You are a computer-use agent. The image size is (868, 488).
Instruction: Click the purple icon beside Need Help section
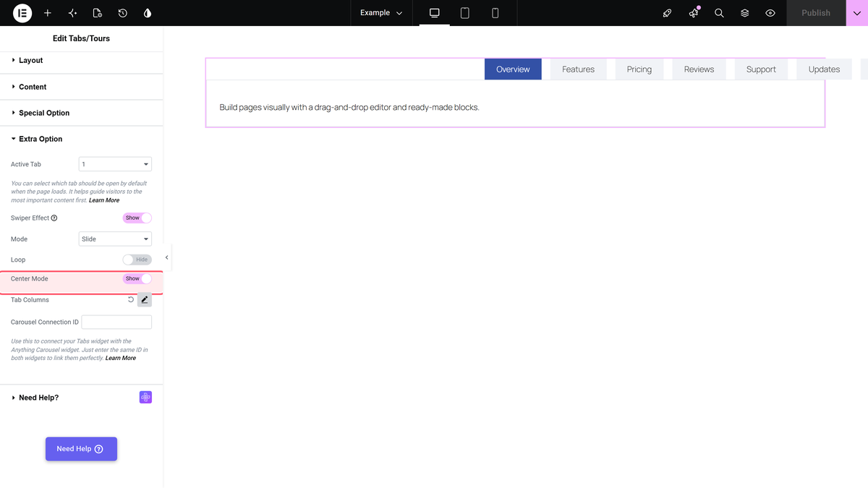pos(145,398)
